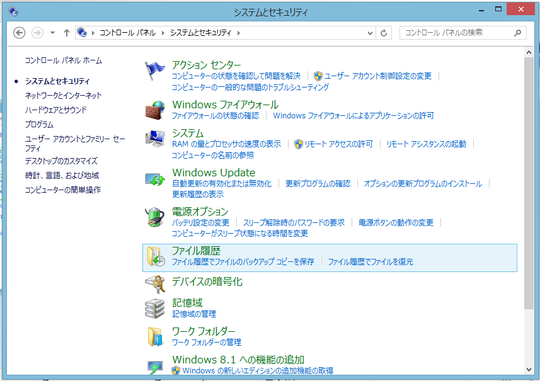Refresh the control panel view
The width and height of the screenshot is (540, 381).
[384, 33]
